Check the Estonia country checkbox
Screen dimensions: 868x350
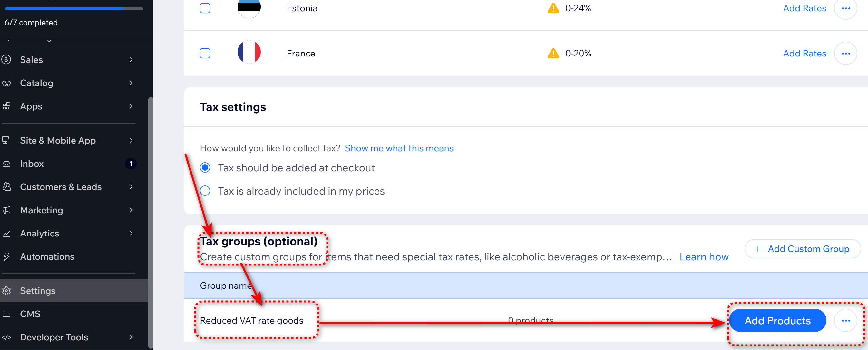(x=205, y=8)
